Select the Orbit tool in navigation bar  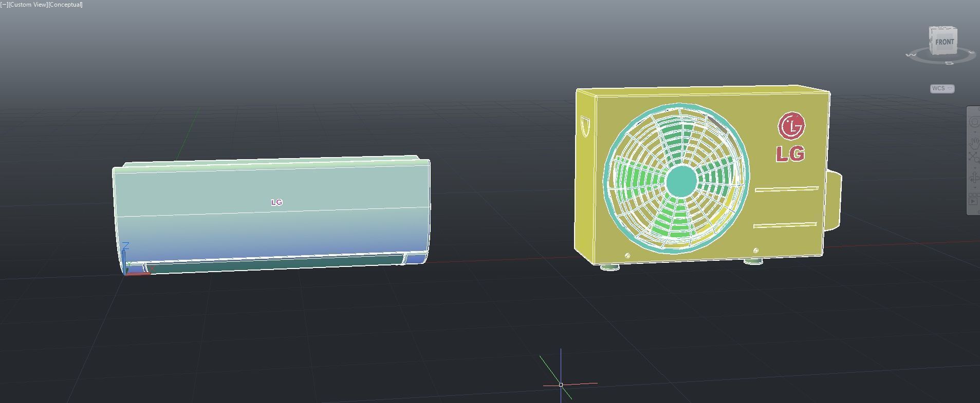pyautogui.click(x=974, y=178)
